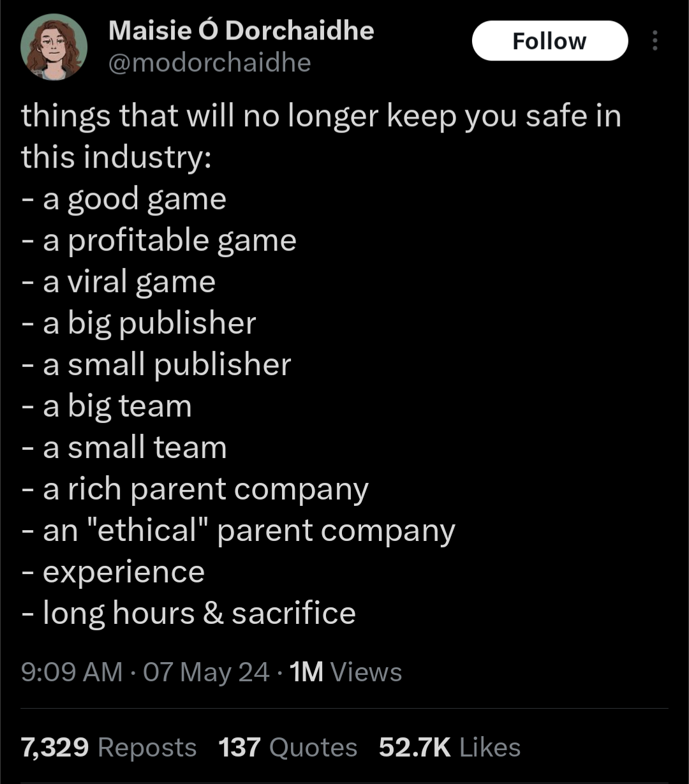Image resolution: width=689 pixels, height=784 pixels.
Task: Click the "ethical" parent company line
Action: pyautogui.click(x=249, y=531)
